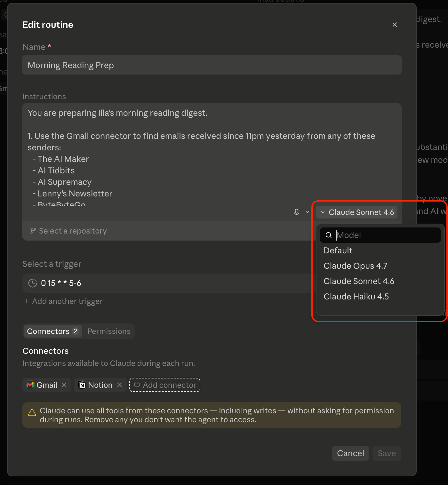This screenshot has height=485, width=448.
Task: Click the Notion connector chip
Action: (x=100, y=385)
